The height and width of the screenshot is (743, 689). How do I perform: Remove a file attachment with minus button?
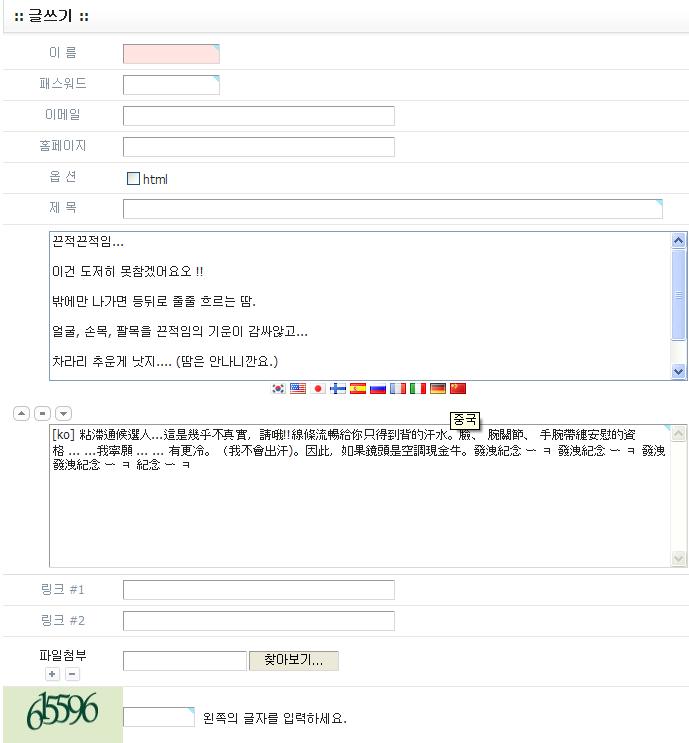coord(72,674)
